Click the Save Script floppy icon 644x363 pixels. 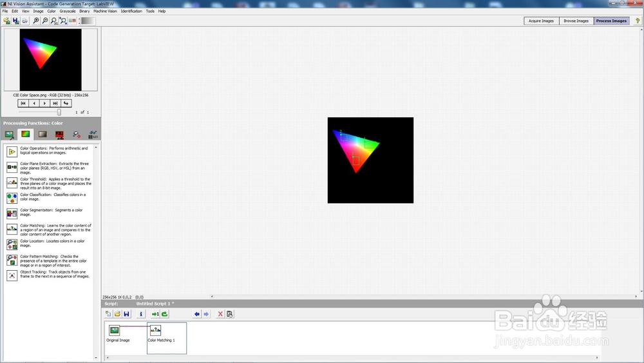point(126,314)
